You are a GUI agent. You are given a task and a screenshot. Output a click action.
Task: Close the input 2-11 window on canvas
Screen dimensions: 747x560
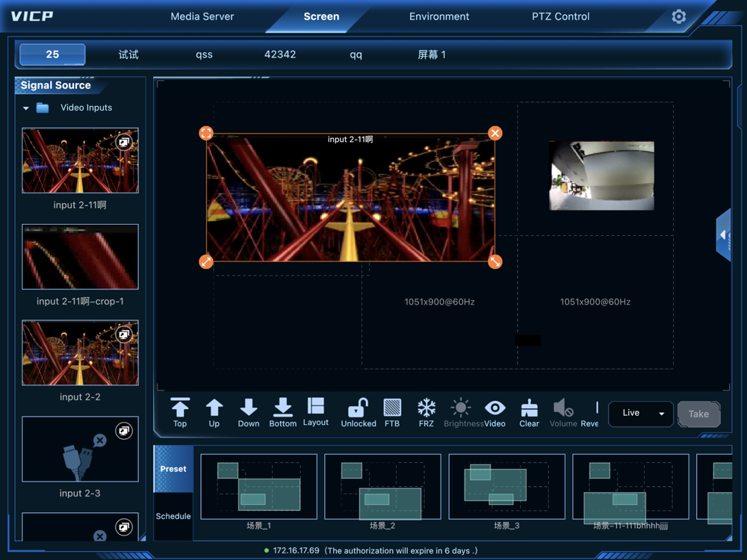(x=495, y=133)
